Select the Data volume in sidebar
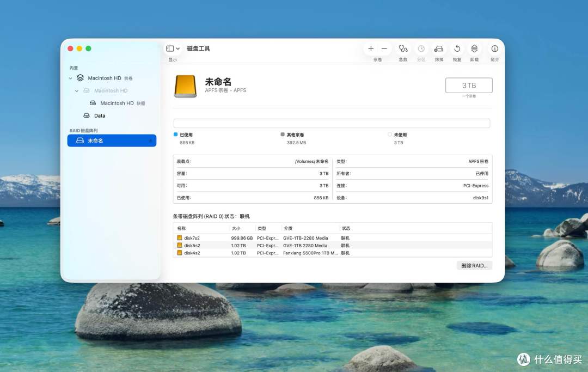588x372 pixels. (112, 115)
